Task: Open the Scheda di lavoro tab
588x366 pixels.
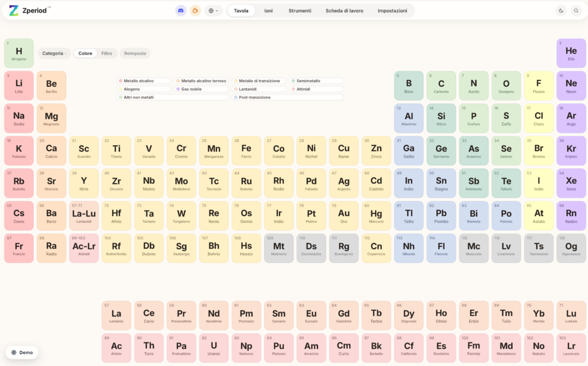Action: coord(345,10)
